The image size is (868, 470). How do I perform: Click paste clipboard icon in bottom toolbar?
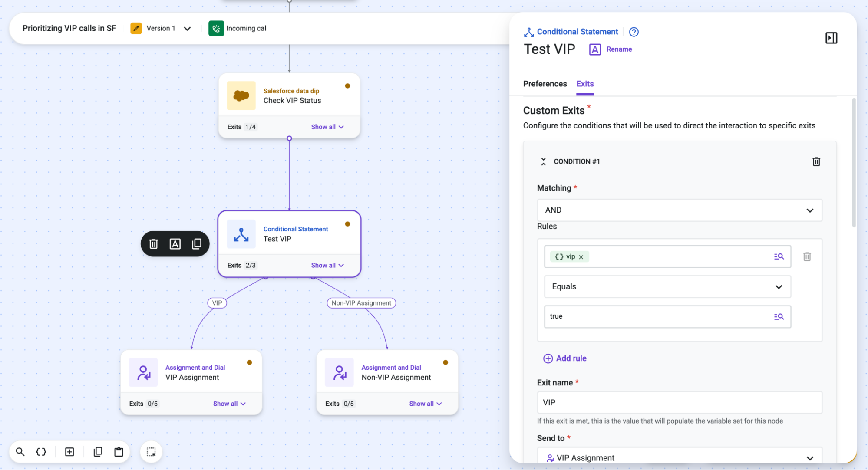[x=119, y=452]
